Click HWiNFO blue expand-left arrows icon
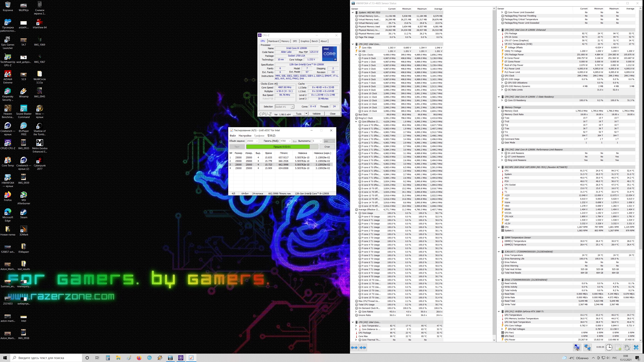This screenshot has width=644, height=362. pos(354,348)
